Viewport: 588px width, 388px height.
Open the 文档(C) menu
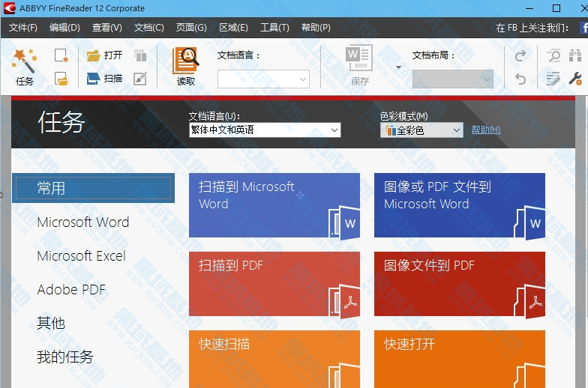pyautogui.click(x=148, y=28)
